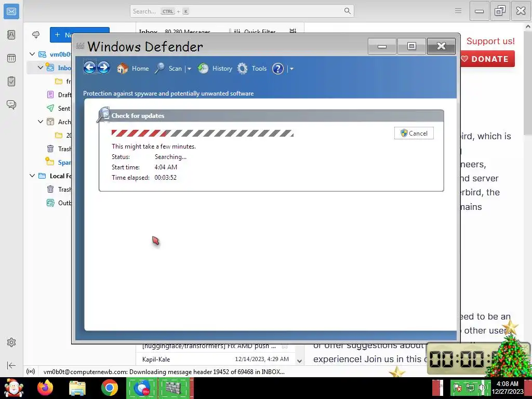The width and height of the screenshot is (532, 399).
Task: Go to Home in Windows Defender
Action: pos(132,69)
